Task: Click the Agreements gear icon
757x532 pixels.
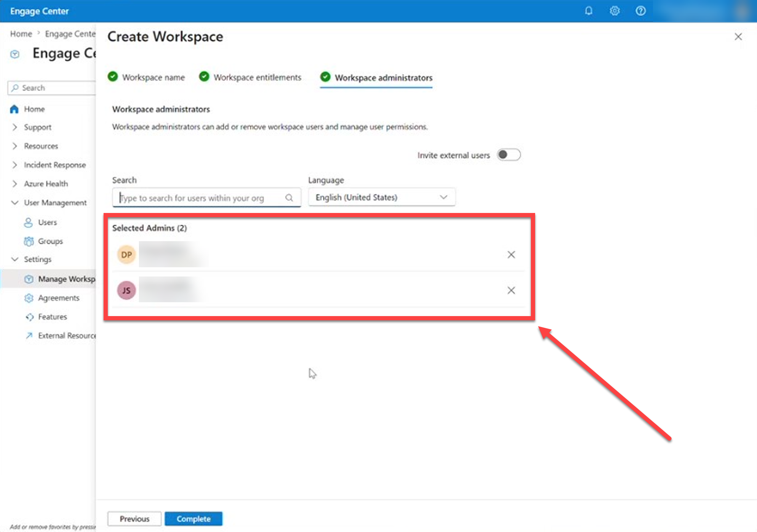Action: 29,298
